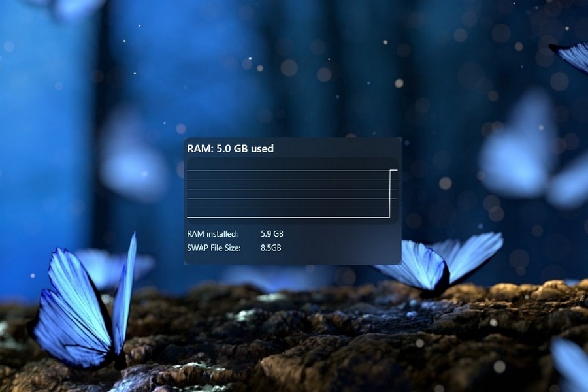Click the "RAM: 5.0 GB used" heading
Image resolution: width=588 pixels, height=392 pixels.
pos(230,148)
